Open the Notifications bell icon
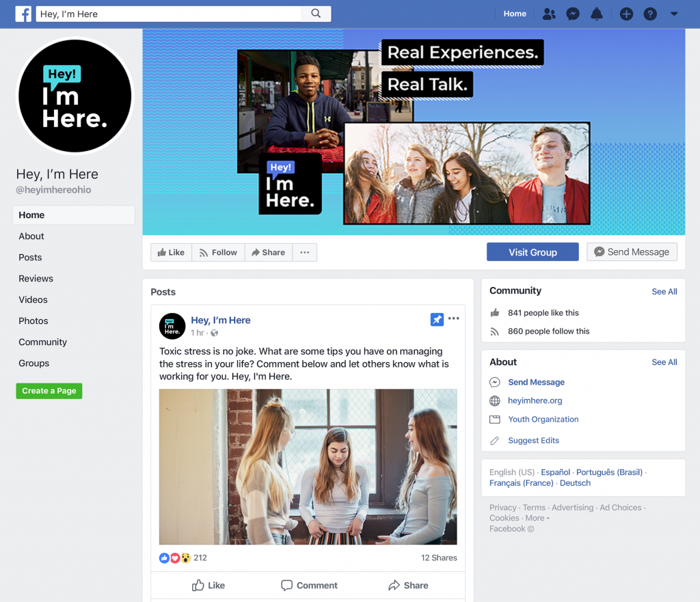700x602 pixels. click(x=596, y=14)
